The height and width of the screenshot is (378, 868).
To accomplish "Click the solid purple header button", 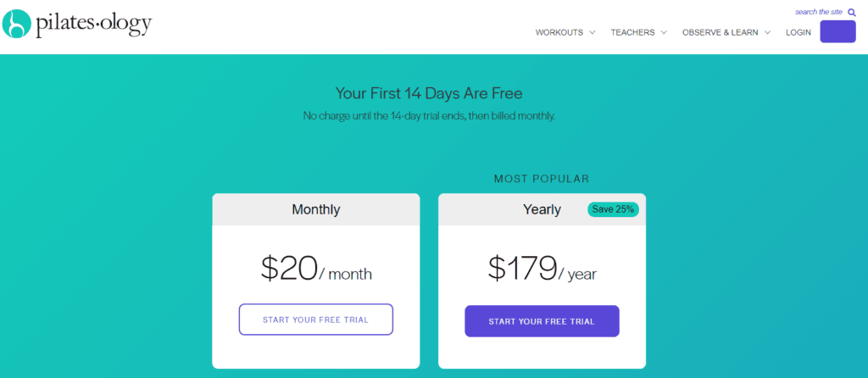I will (837, 31).
